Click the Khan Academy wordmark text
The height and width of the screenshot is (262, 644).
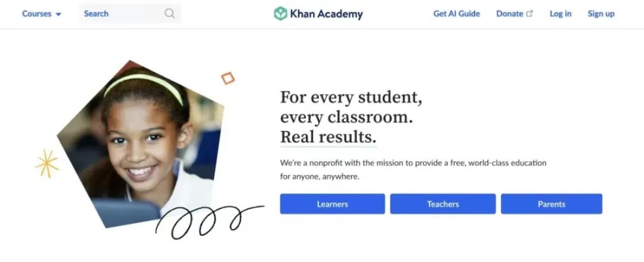pos(327,14)
